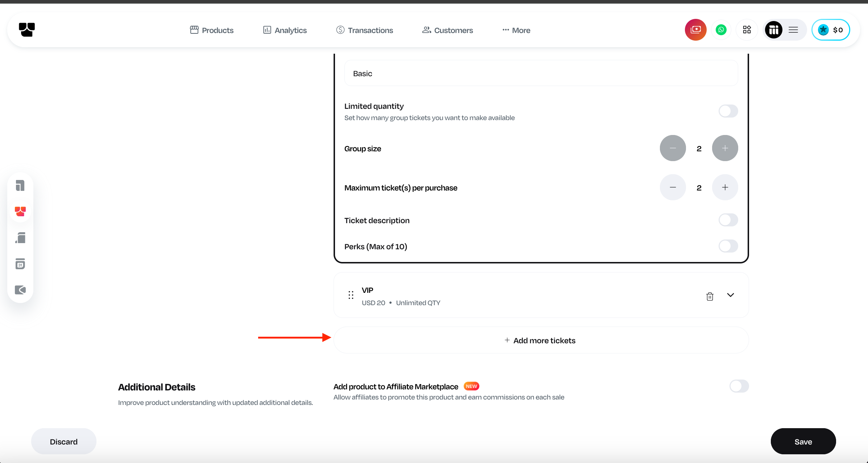Increase Maximum tickets per purchase
Viewport: 868px width, 463px height.
pos(725,187)
